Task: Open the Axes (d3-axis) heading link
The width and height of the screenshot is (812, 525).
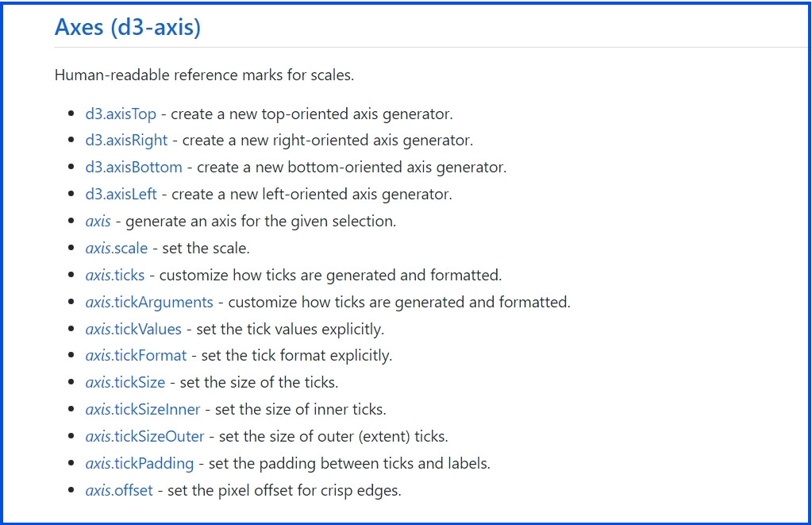Action: tap(127, 27)
